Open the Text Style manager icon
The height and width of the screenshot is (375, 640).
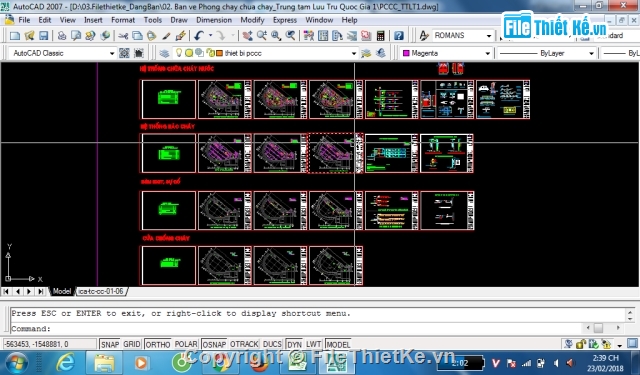pyautogui.click(x=424, y=36)
